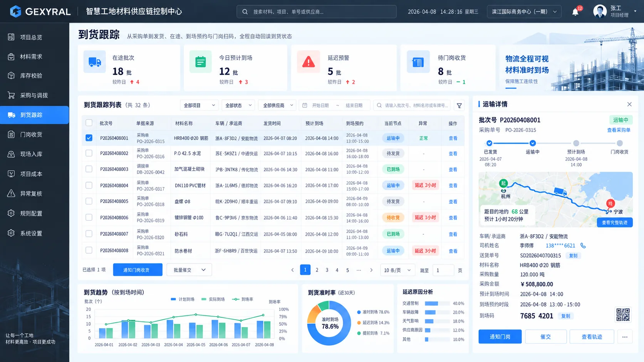Click the notification bell icon
This screenshot has width=644, height=362.
[x=575, y=12]
